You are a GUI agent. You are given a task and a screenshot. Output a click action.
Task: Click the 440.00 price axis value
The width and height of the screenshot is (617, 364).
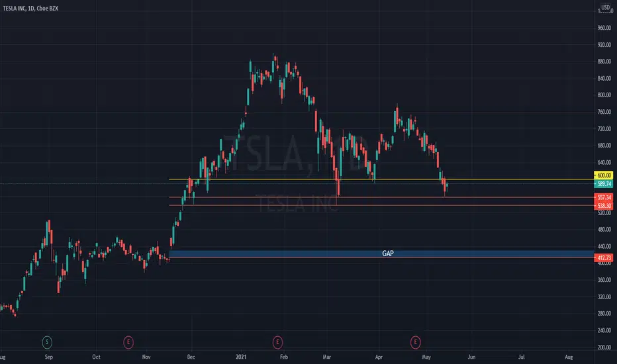pos(604,246)
